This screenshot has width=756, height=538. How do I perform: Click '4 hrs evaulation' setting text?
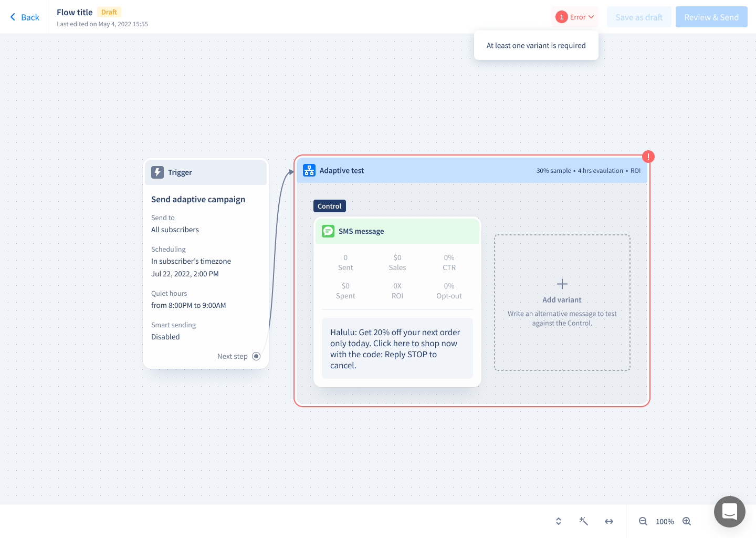click(601, 171)
